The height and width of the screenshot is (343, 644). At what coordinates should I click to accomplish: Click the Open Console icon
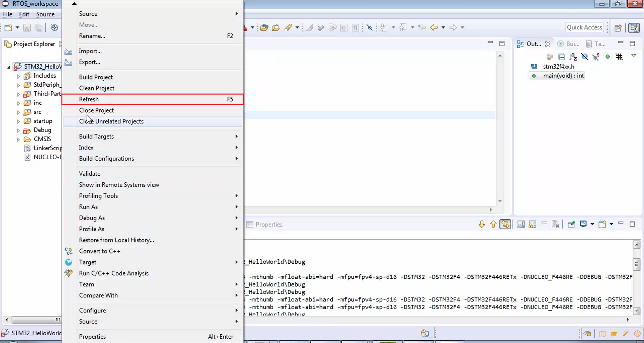pos(602,224)
